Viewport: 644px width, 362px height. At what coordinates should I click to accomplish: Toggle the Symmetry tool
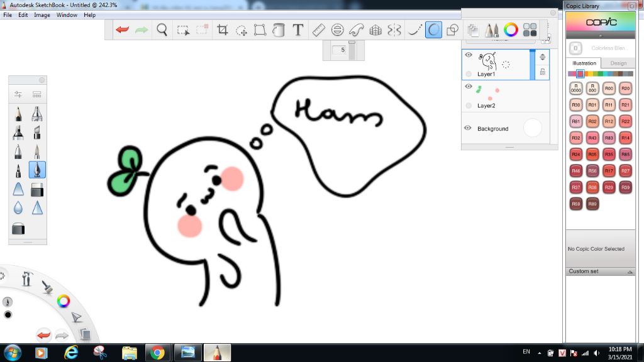[x=394, y=30]
